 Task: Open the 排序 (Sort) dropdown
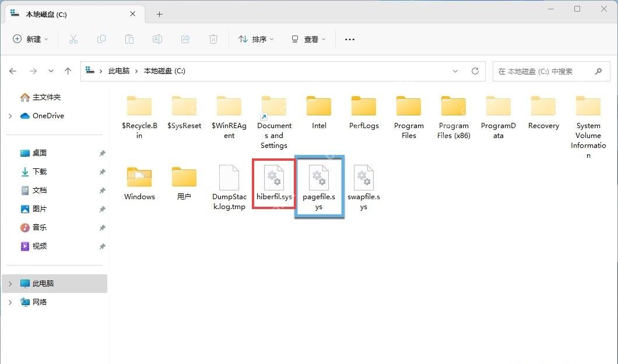pos(256,39)
